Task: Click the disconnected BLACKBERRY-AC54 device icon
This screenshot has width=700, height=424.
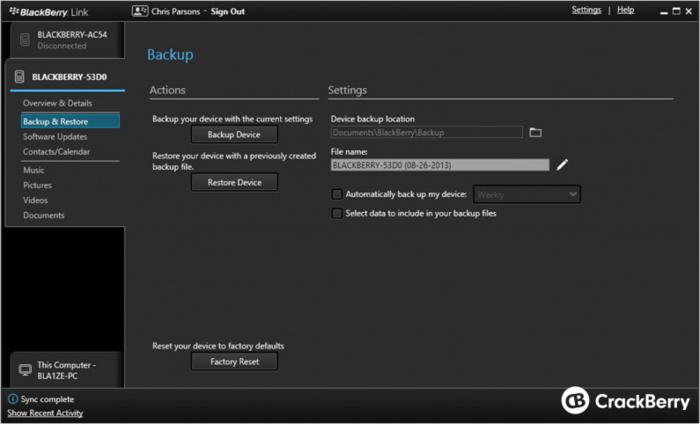Action: coord(25,40)
